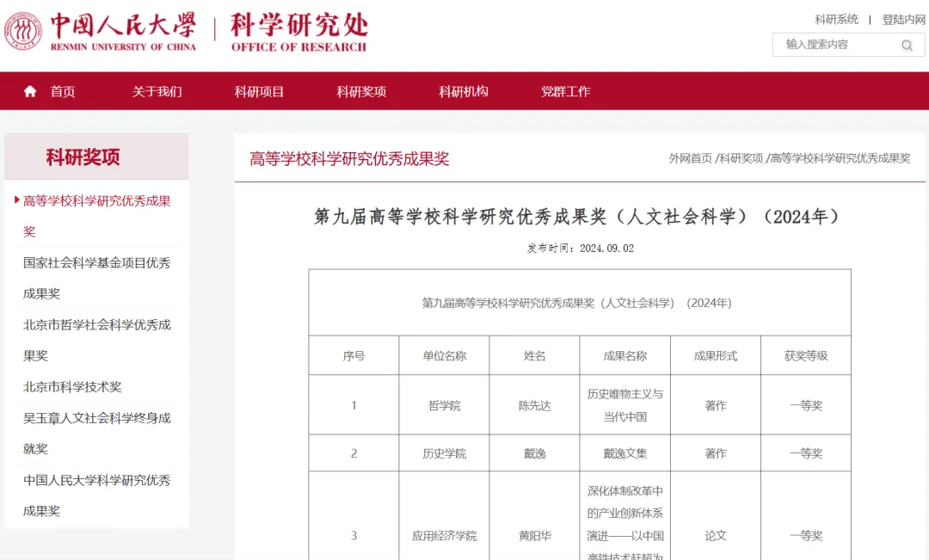
Task: Click 外网首页 in the breadcrumb
Action: (x=690, y=158)
